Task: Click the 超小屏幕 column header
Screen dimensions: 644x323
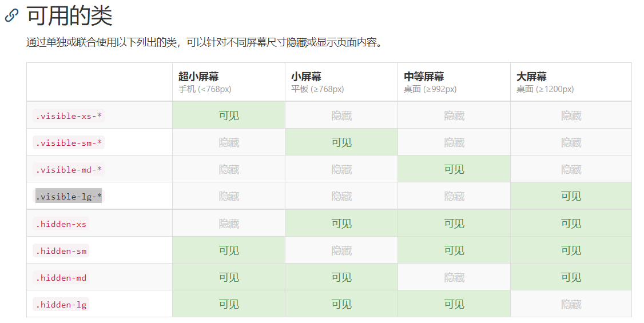Action: (229, 82)
